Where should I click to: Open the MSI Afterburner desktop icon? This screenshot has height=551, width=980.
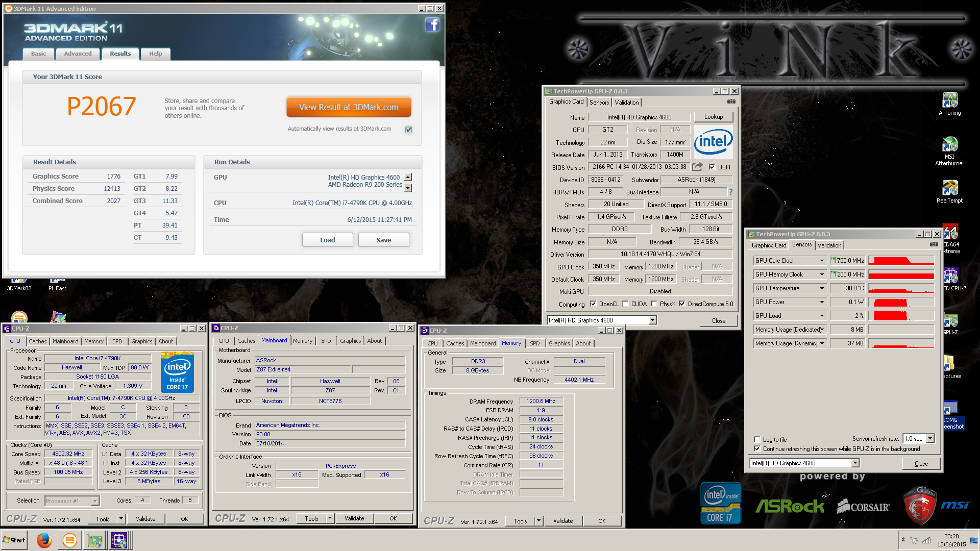pyautogui.click(x=949, y=151)
